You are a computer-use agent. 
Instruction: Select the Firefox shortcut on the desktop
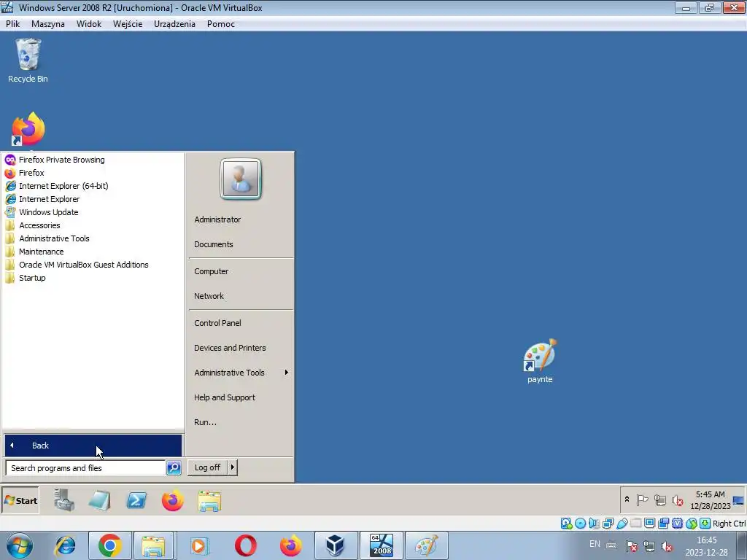coord(28,129)
